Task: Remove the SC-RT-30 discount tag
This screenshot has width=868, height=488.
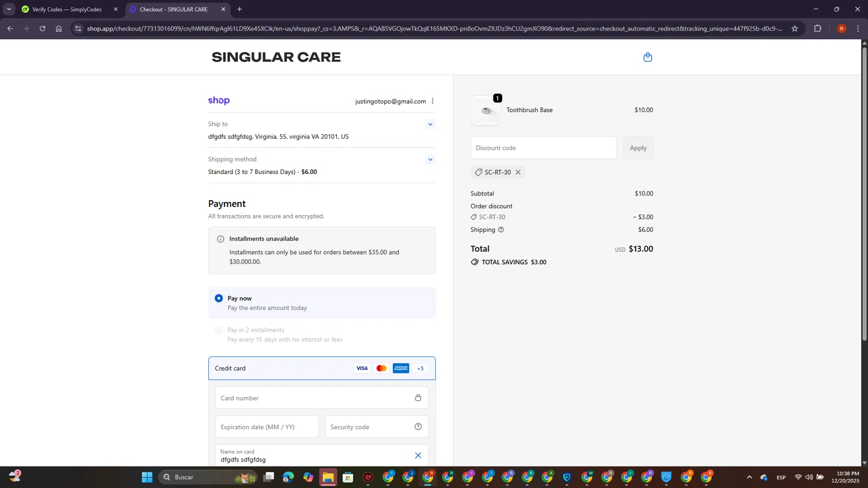Action: pos(518,172)
